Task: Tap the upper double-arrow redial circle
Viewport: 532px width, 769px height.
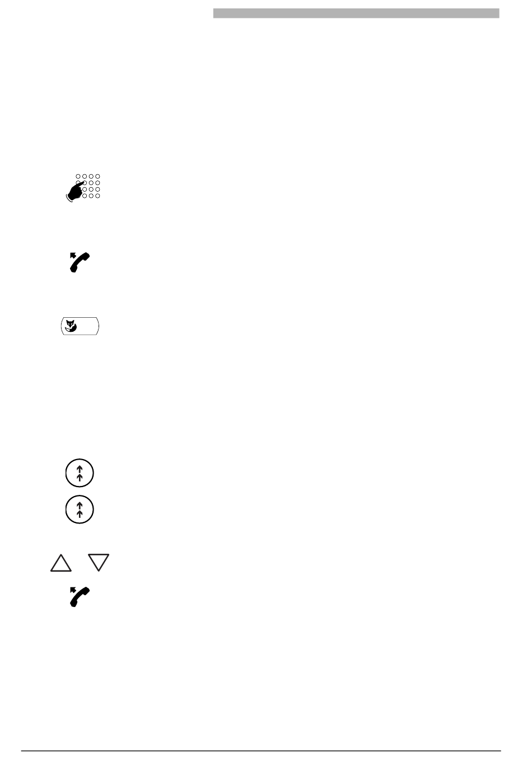Action: click(80, 473)
